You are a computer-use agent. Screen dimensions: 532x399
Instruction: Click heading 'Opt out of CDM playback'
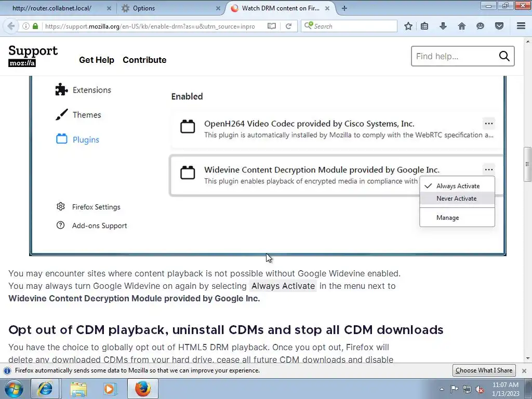coord(225,330)
